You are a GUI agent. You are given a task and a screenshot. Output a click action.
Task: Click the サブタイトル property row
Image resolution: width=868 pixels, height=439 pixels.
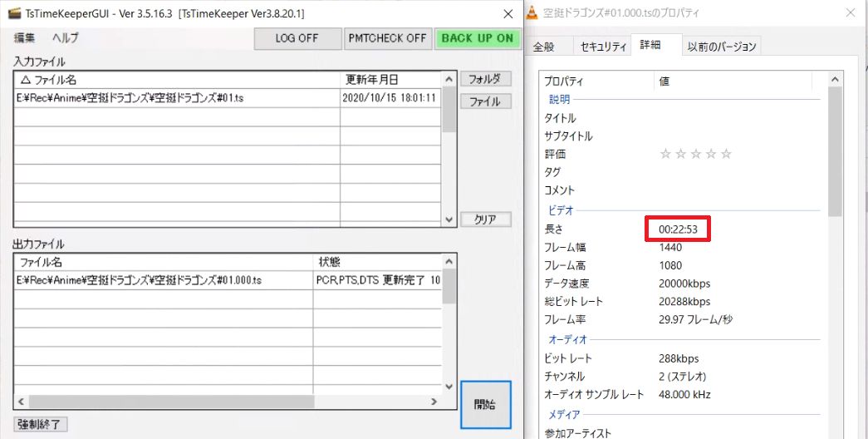(681, 136)
